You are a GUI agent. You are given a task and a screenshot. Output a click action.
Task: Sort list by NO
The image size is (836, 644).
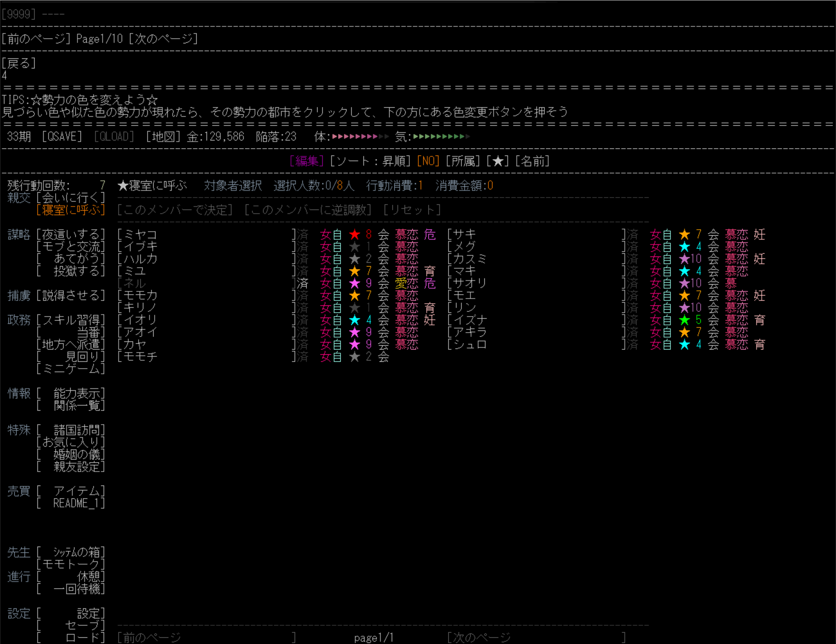428,161
